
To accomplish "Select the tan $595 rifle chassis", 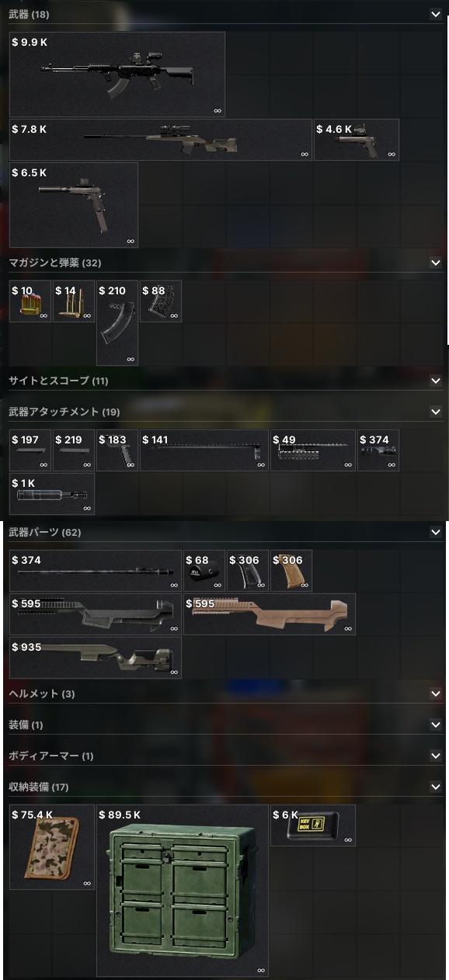I will pyautogui.click(x=270, y=614).
